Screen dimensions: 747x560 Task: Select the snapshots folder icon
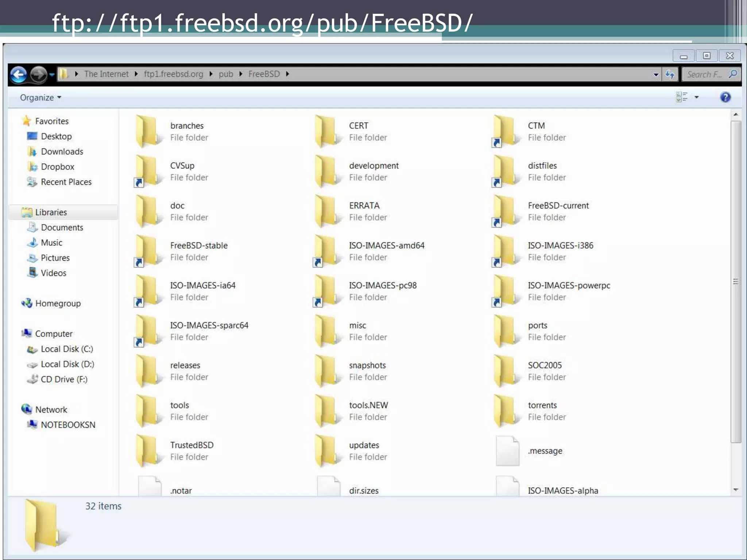[327, 371]
